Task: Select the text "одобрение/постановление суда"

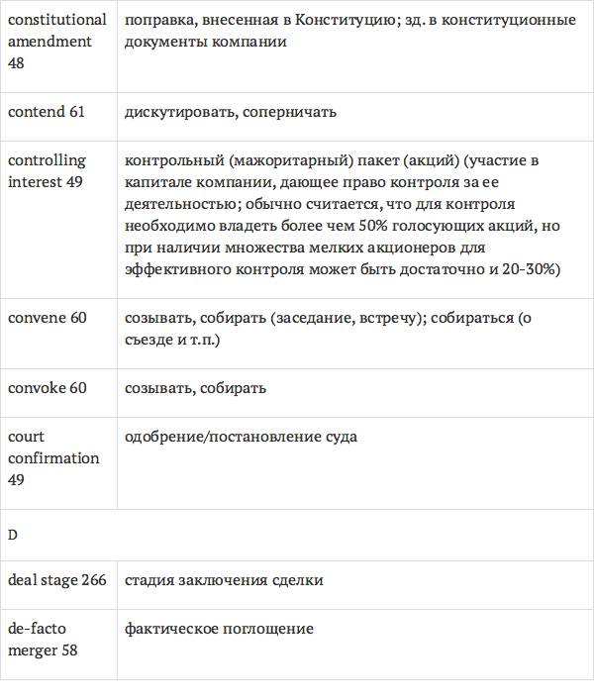Action: pos(241,437)
